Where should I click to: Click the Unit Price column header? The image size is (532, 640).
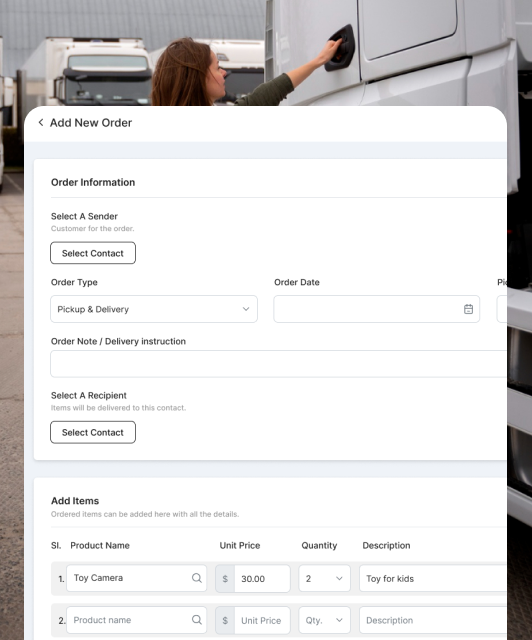[x=240, y=545]
